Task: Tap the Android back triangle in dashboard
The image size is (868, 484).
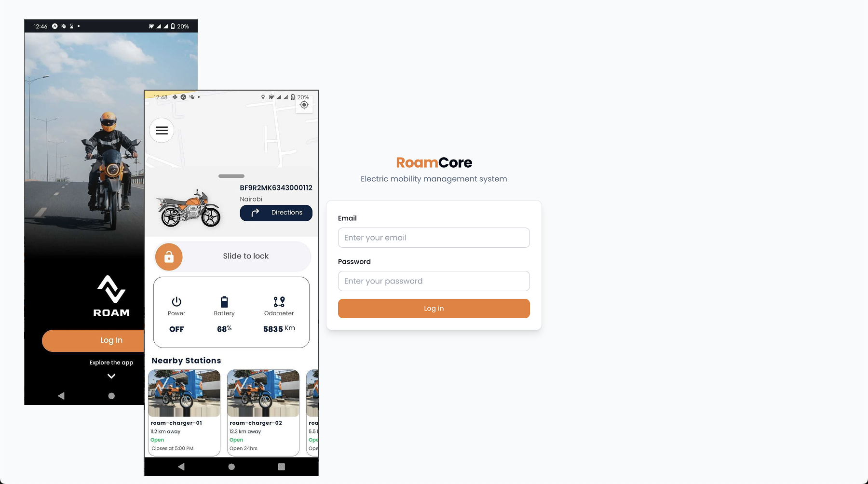Action: [x=181, y=467]
